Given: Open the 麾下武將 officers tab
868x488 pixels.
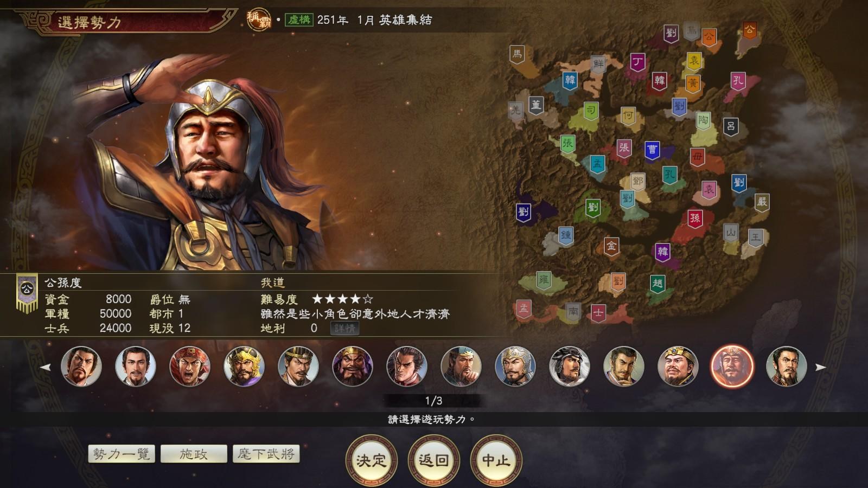Looking at the screenshot, I should tap(266, 454).
